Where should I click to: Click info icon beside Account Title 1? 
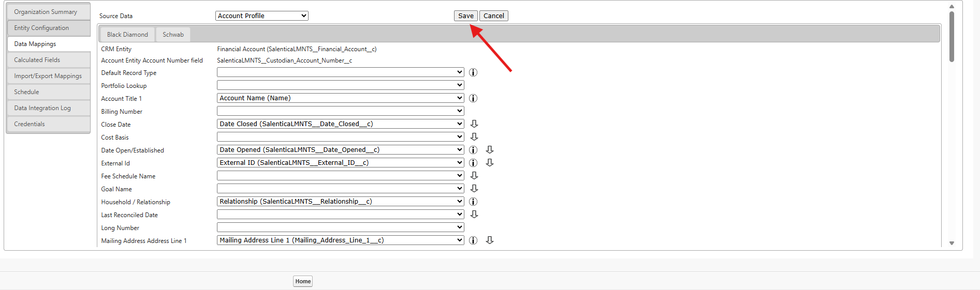pos(473,98)
